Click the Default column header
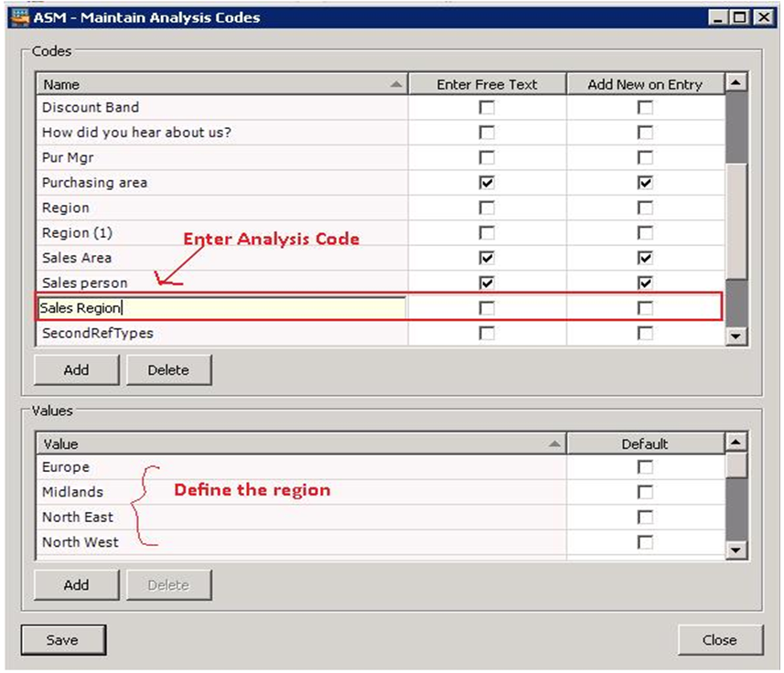Viewport: 784px width, 673px height. [645, 443]
